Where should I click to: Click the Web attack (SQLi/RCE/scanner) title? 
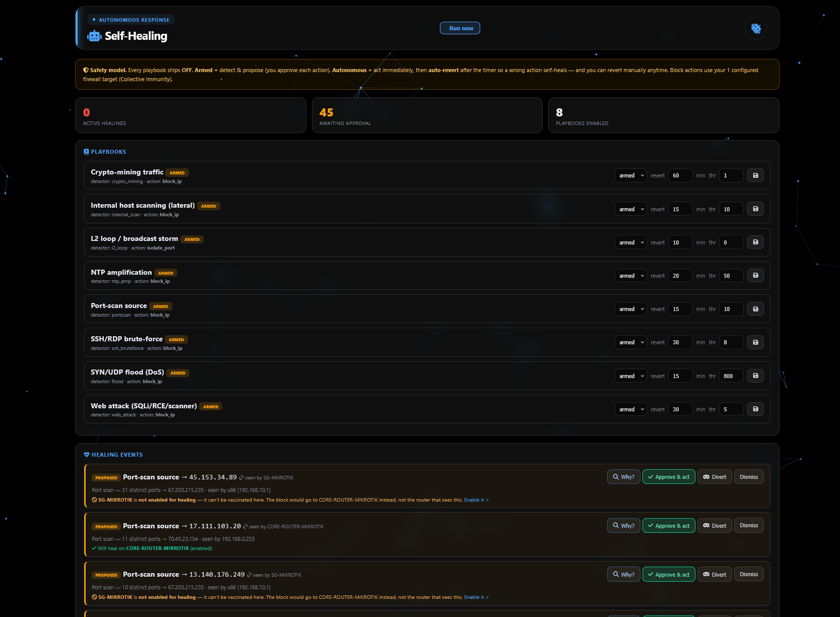coord(144,406)
